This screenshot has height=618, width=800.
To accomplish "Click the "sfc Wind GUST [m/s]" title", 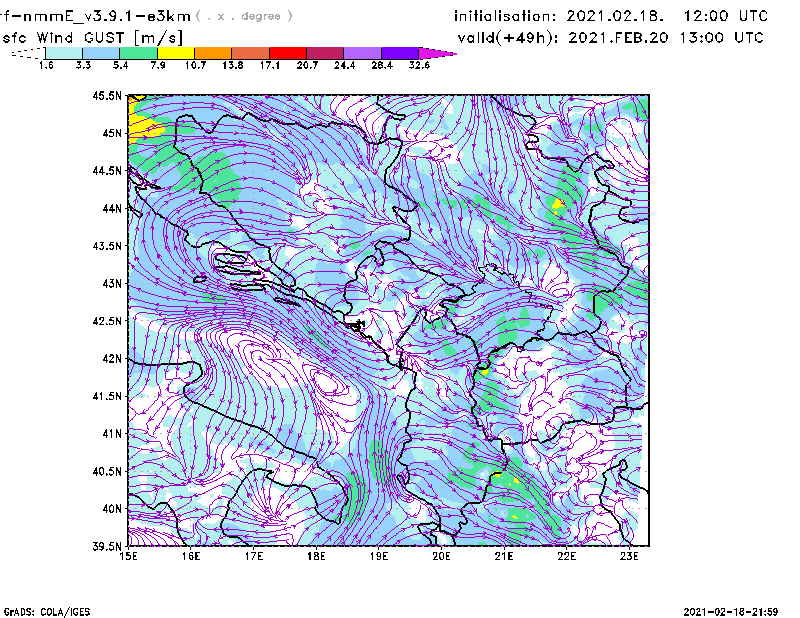I will (x=92, y=38).
